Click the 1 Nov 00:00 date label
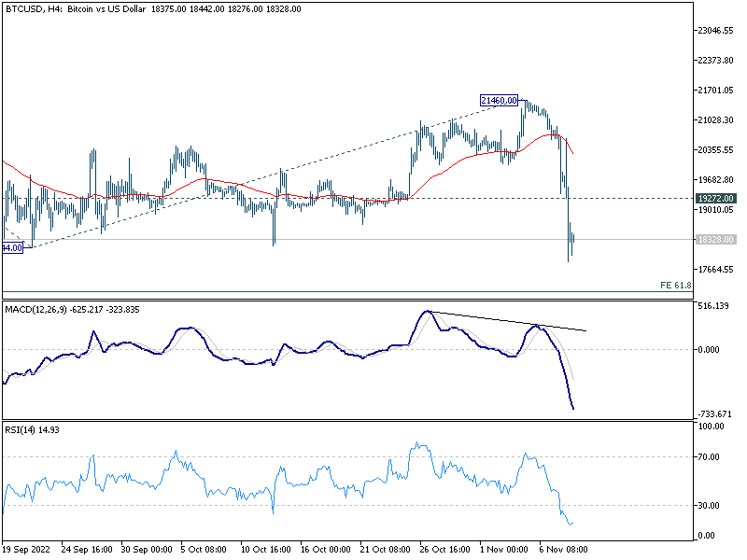747x560 pixels. [503, 550]
